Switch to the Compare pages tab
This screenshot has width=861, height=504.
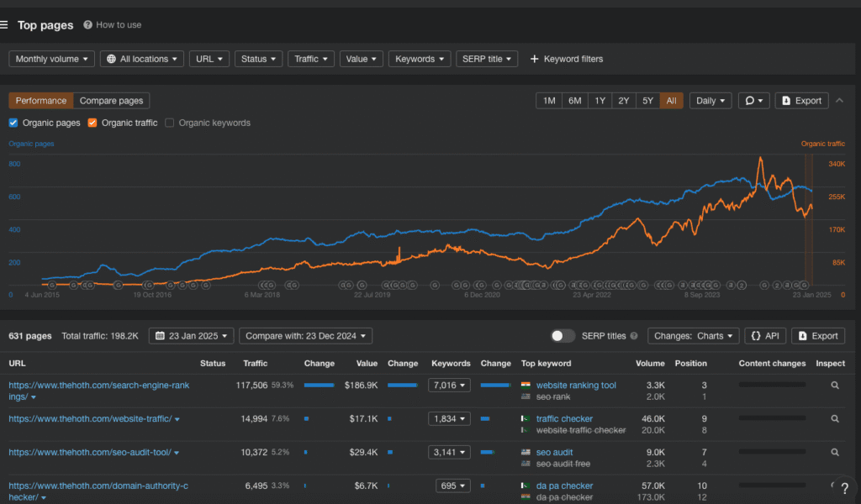coord(111,101)
